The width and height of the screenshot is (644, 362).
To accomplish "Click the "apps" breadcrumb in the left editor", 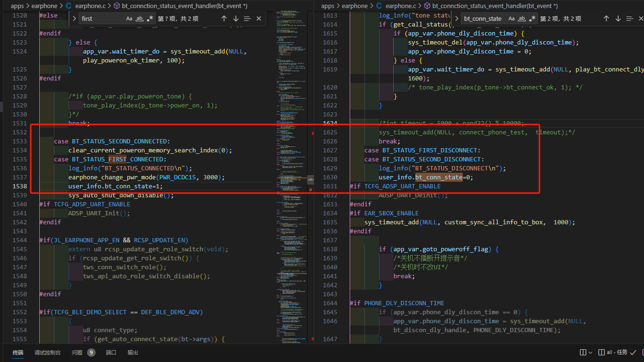I will tap(18, 6).
